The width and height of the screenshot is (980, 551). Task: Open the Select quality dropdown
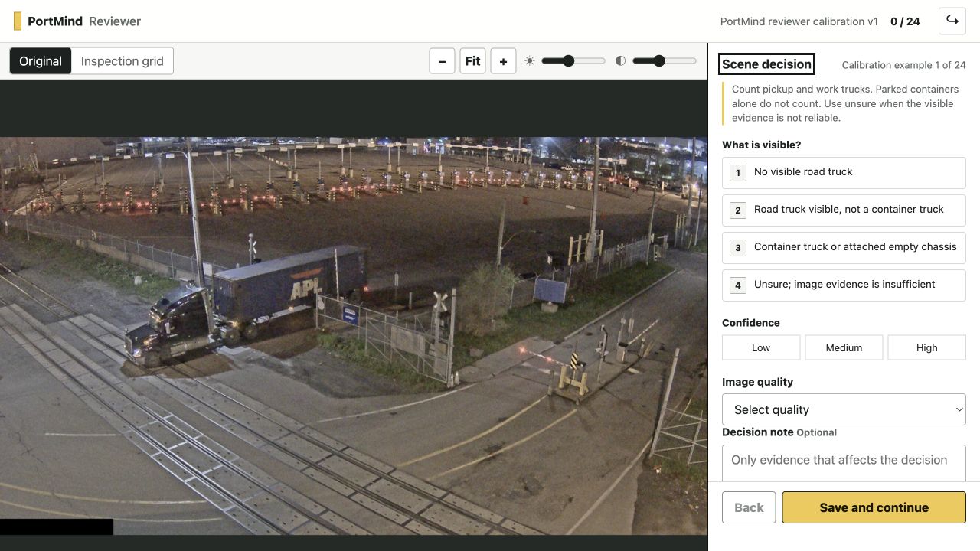844,409
